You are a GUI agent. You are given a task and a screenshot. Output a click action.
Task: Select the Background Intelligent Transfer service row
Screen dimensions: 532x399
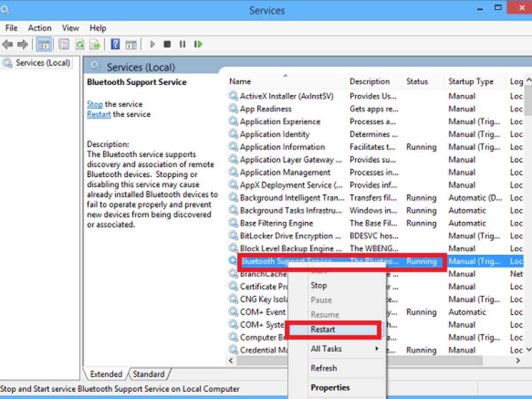coord(376,198)
